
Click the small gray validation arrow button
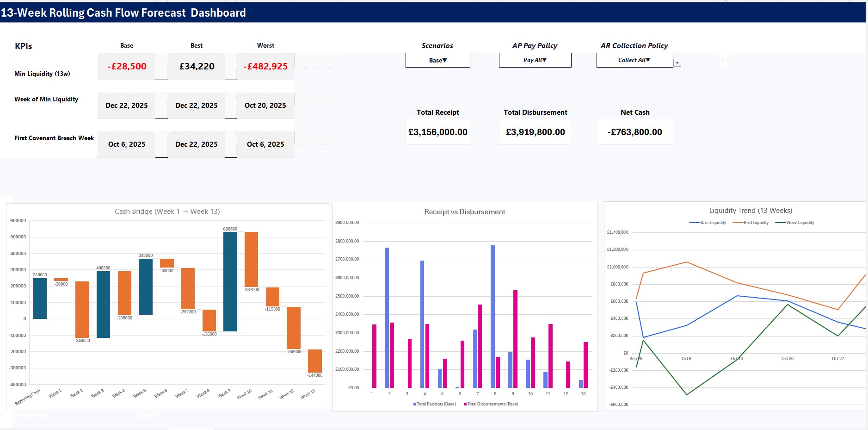(x=677, y=63)
